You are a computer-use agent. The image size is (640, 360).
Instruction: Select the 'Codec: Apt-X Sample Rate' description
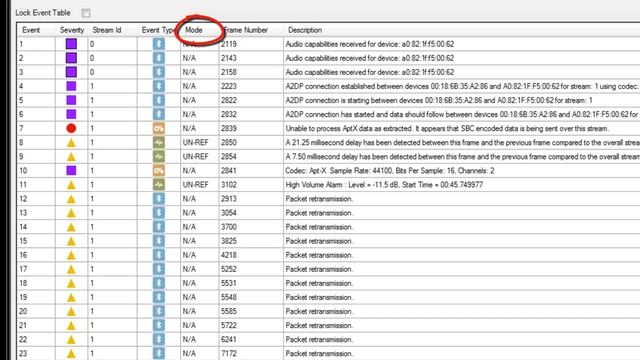[x=390, y=171]
